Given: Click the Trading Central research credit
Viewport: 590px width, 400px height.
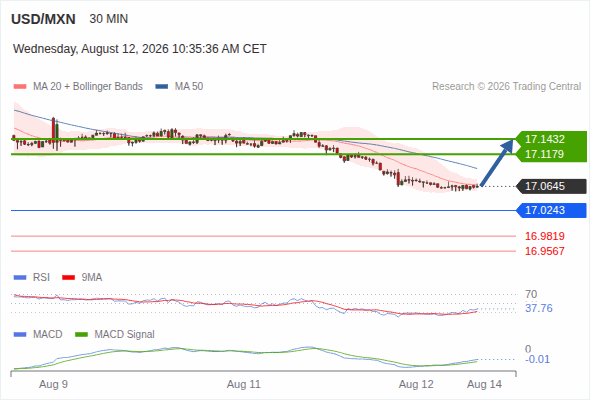Looking at the screenshot, I should click(x=506, y=87).
